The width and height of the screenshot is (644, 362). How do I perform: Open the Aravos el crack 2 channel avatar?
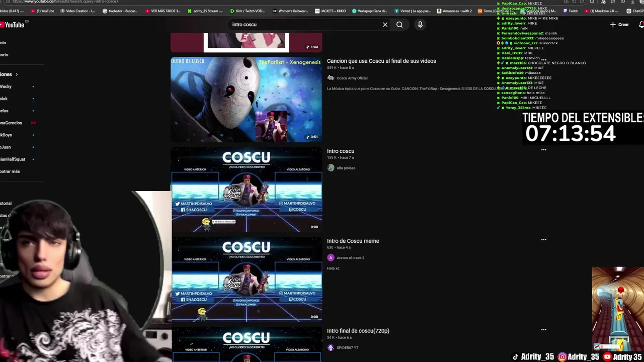pos(331,258)
